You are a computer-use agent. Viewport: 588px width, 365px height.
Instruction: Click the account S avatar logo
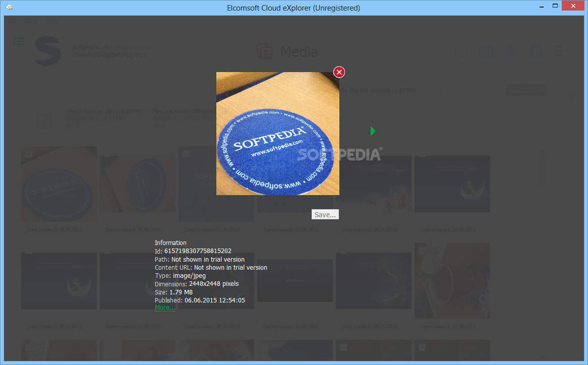pyautogui.click(x=48, y=51)
